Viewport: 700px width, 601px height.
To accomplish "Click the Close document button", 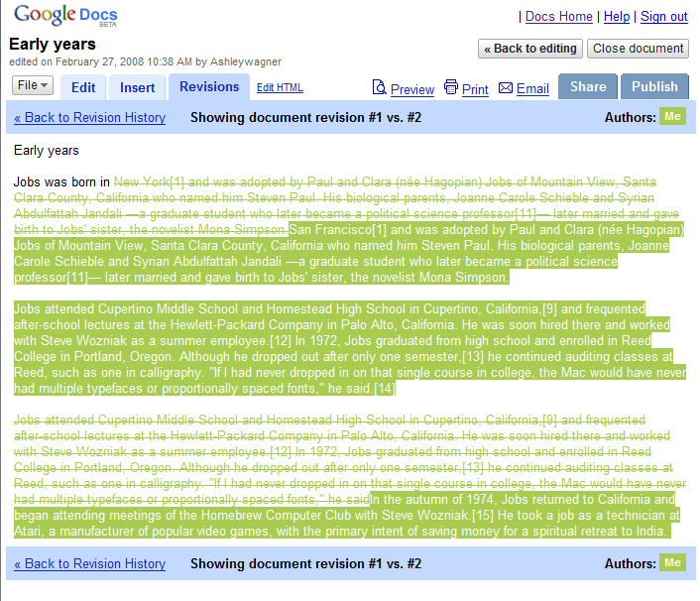I will 638,49.
